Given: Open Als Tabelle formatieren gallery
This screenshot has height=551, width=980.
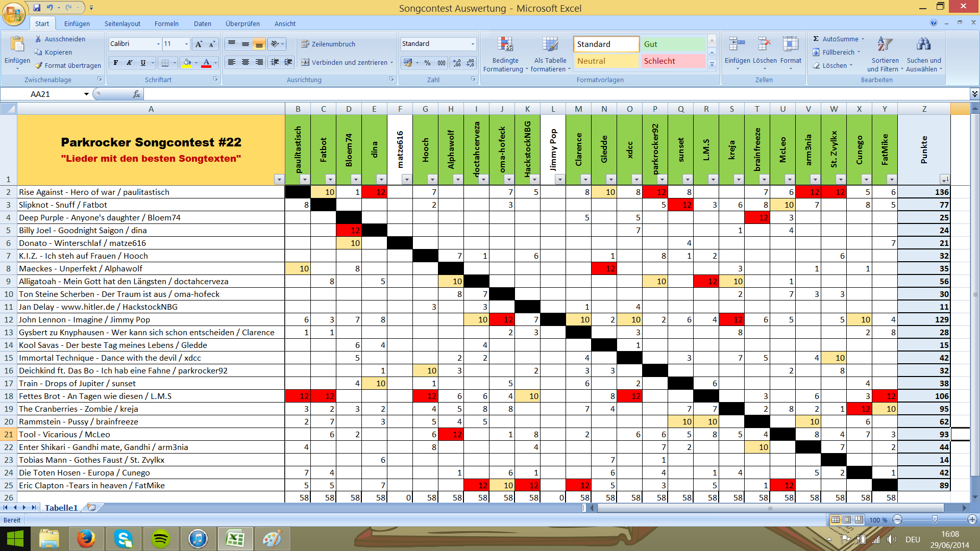Looking at the screenshot, I should 550,54.
